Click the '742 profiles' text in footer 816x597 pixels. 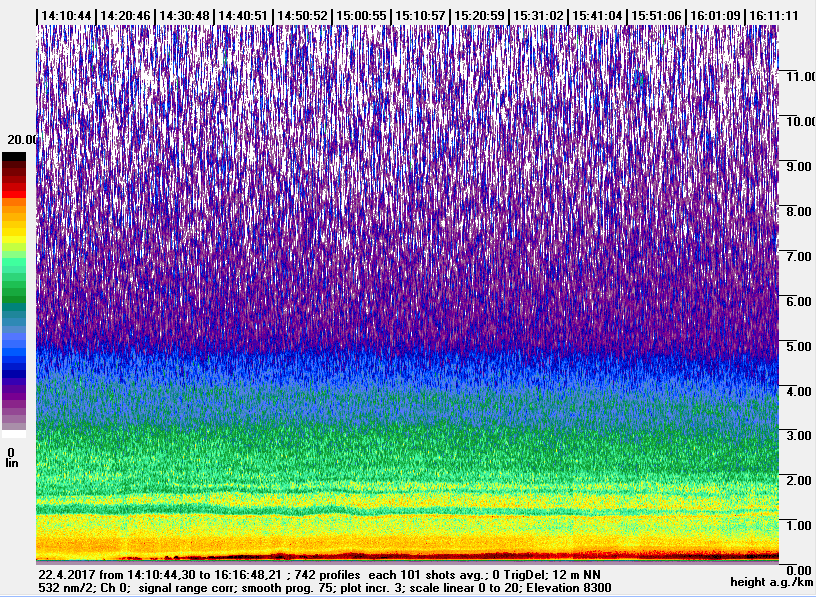(x=327, y=575)
